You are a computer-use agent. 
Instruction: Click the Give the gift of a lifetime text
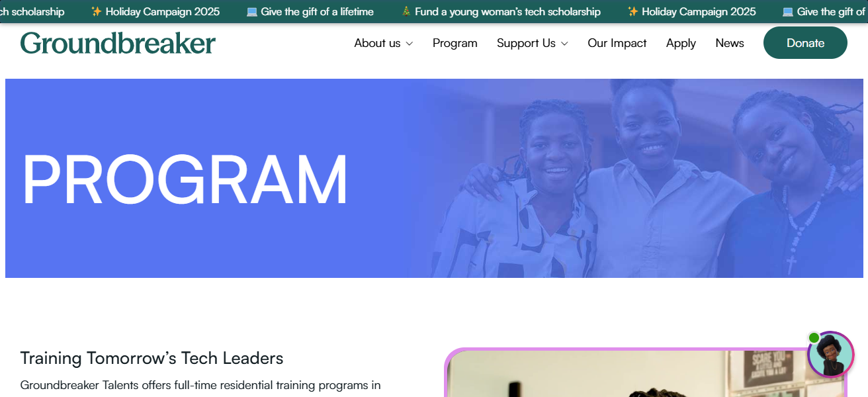317,11
